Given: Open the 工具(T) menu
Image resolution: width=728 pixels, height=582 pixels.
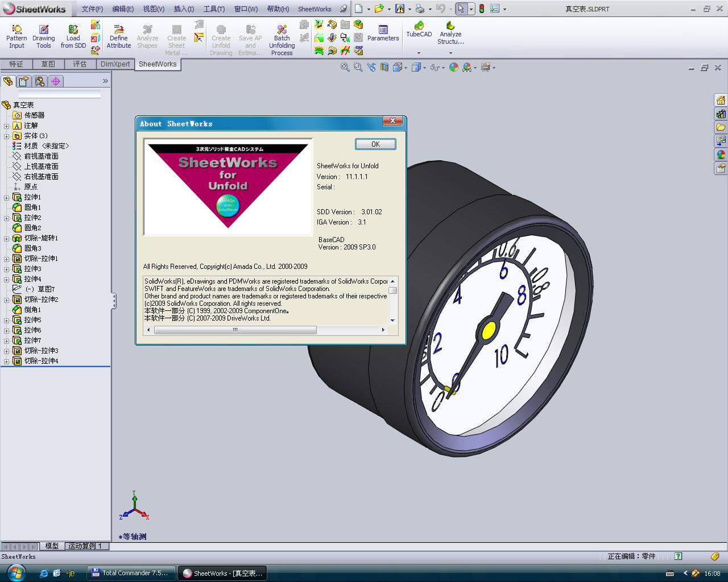Looking at the screenshot, I should (x=214, y=9).
